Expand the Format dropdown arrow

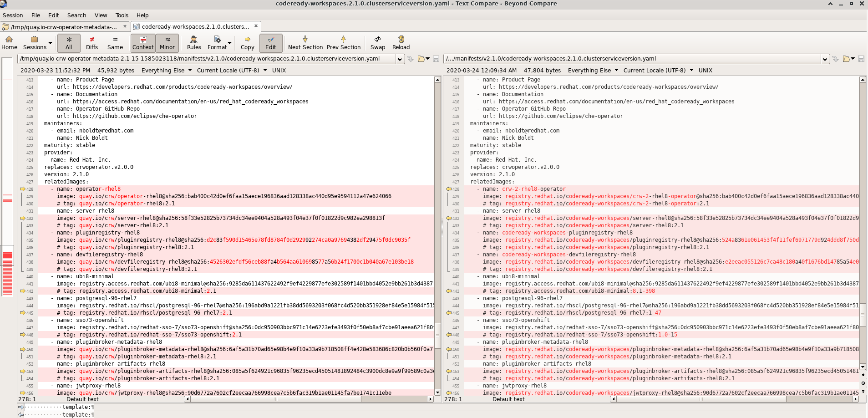pyautogui.click(x=230, y=43)
